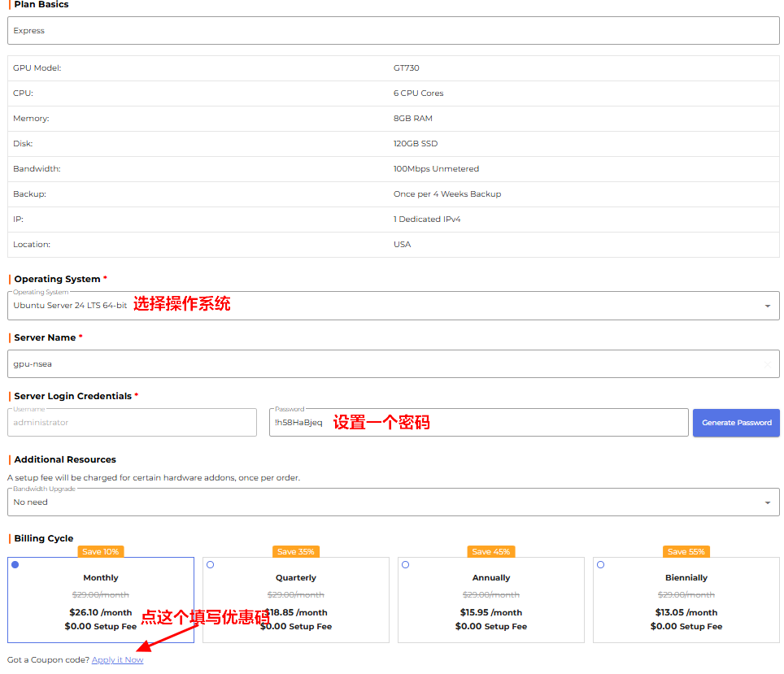Viewport: 784px width, 674px height.
Task: Select the Quarterly billing radio button
Action: pyautogui.click(x=211, y=565)
